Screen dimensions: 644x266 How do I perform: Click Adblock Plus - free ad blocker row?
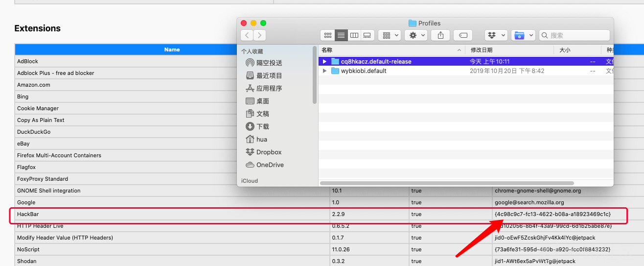click(125, 73)
